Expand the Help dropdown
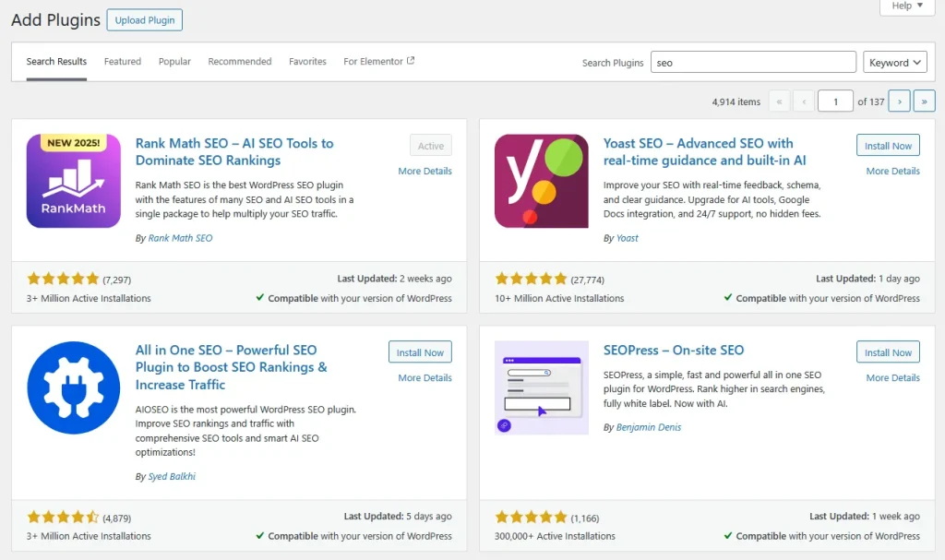The width and height of the screenshot is (945, 560). coord(907,6)
